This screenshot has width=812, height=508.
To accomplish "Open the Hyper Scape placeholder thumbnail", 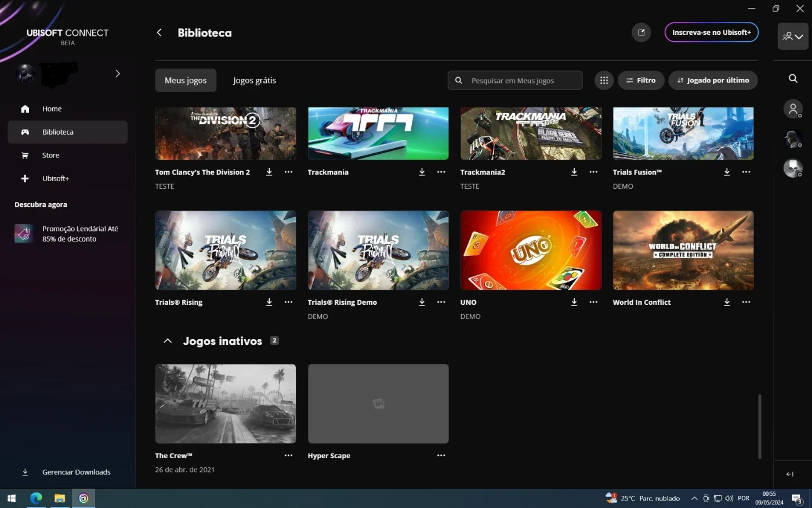I will point(378,403).
